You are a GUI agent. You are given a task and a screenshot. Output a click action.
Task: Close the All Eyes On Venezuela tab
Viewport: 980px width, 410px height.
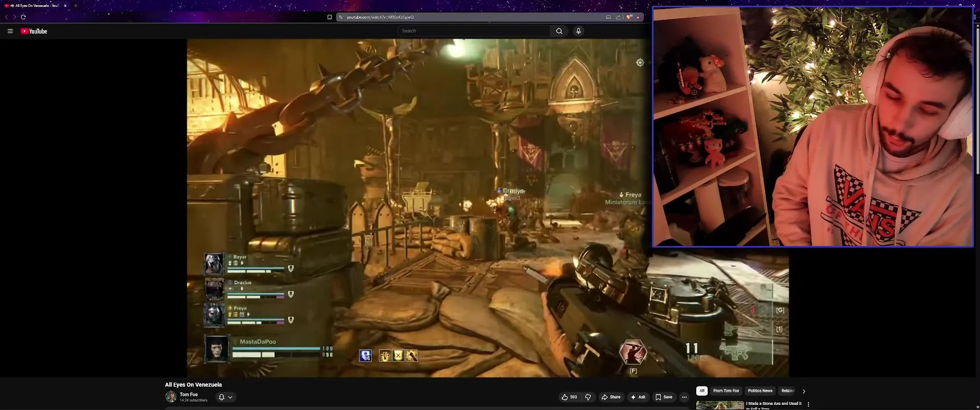tap(65, 6)
